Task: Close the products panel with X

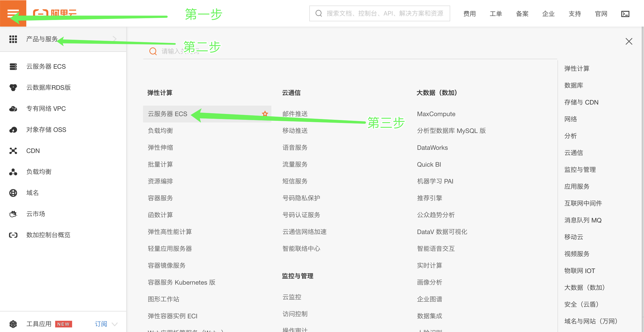Action: 629,41
